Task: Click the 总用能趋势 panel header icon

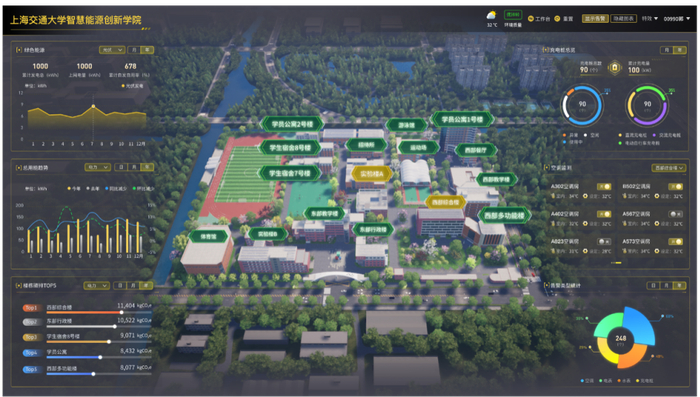Action: pyautogui.click(x=19, y=167)
